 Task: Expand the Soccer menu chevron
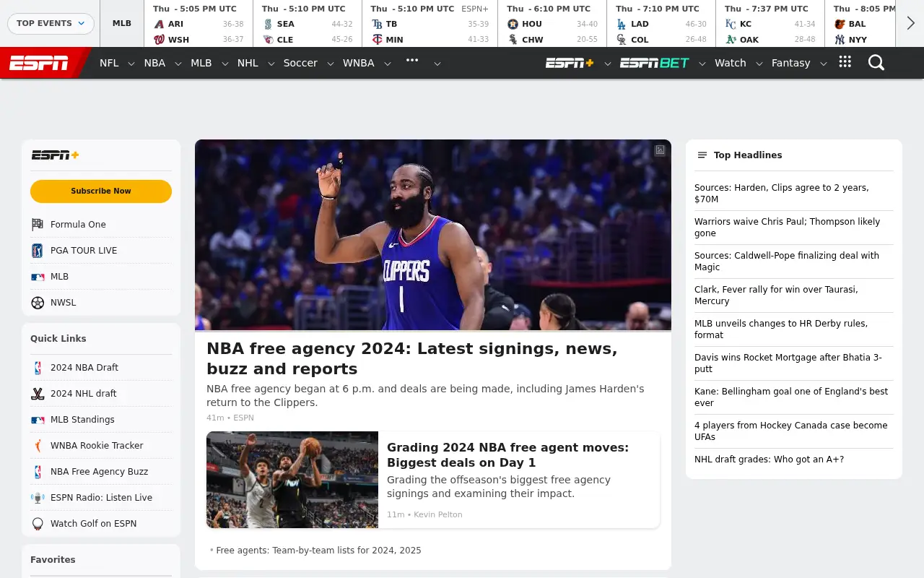point(330,64)
